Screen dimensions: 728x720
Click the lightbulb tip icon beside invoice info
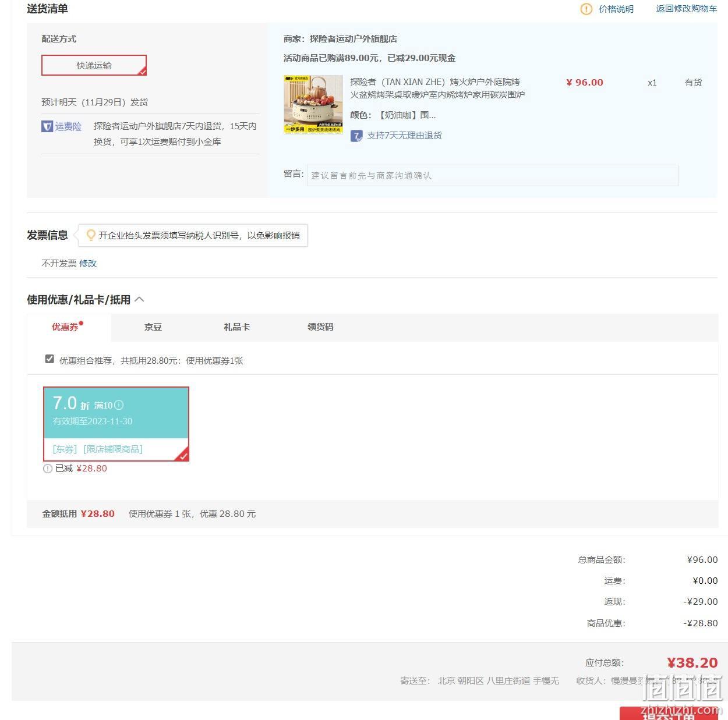91,235
